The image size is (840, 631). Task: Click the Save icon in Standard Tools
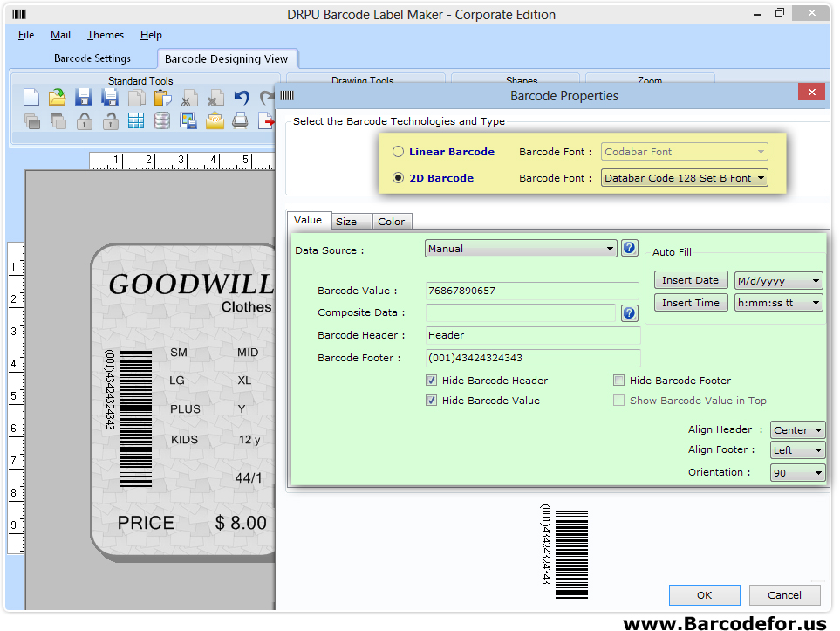pyautogui.click(x=84, y=98)
